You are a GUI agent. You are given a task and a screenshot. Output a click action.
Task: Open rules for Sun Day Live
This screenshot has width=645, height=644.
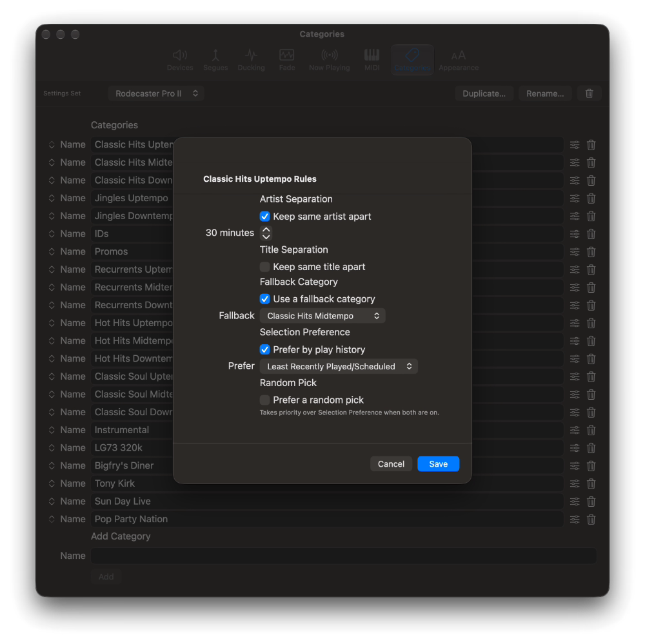(575, 502)
